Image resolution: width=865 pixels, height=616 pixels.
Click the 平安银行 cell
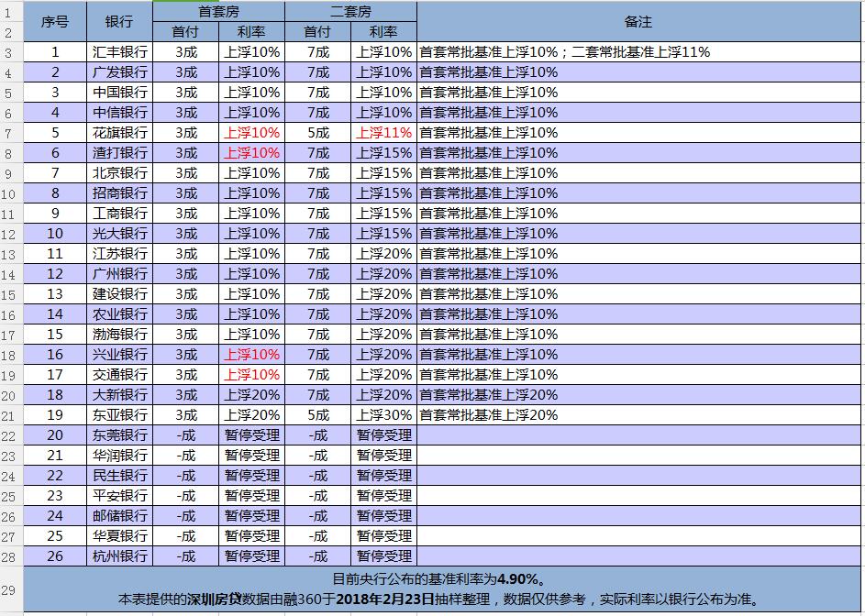coord(119,495)
